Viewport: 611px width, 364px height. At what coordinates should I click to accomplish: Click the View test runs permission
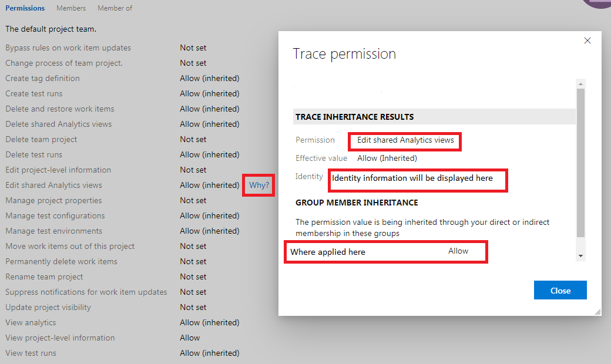coord(31,352)
